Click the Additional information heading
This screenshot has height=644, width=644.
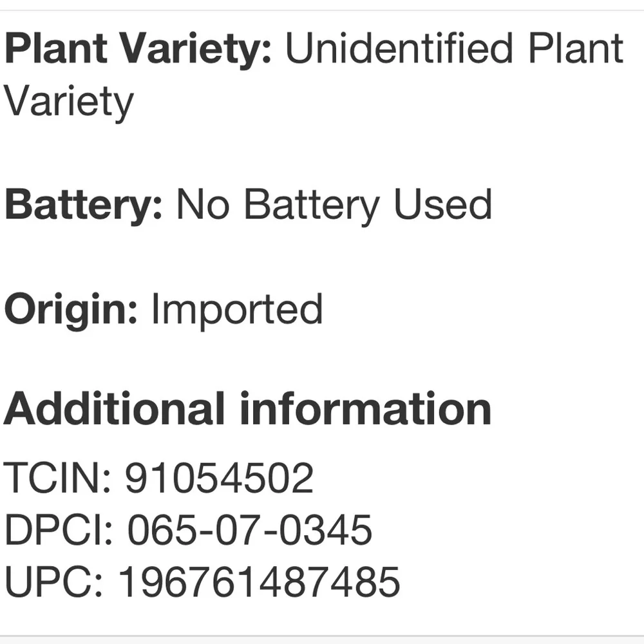[247, 408]
